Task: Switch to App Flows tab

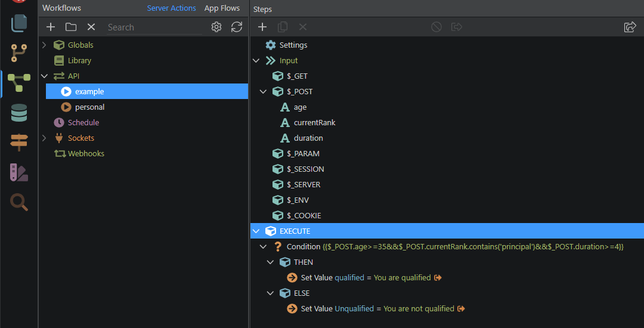Action: (x=222, y=8)
